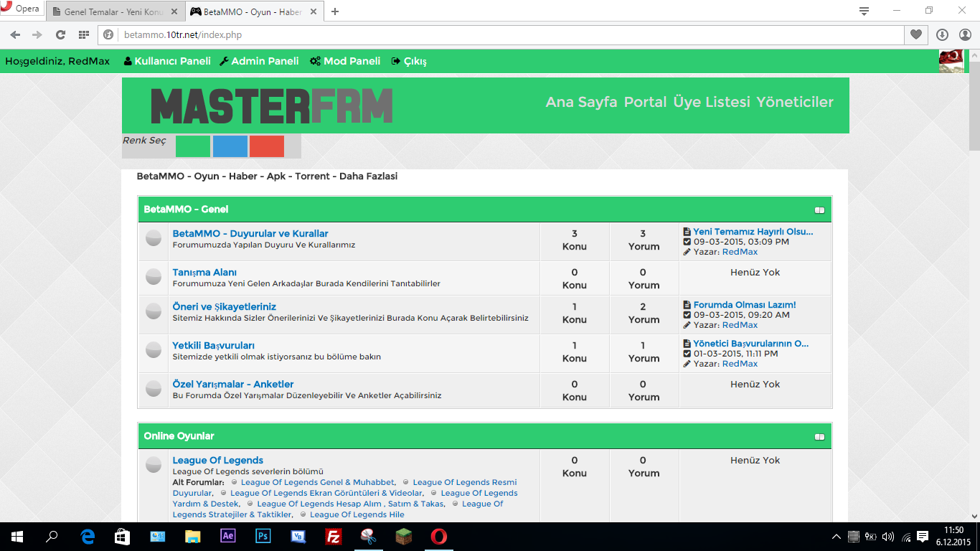980x551 pixels.
Task: Open the Portal page
Action: [645, 102]
